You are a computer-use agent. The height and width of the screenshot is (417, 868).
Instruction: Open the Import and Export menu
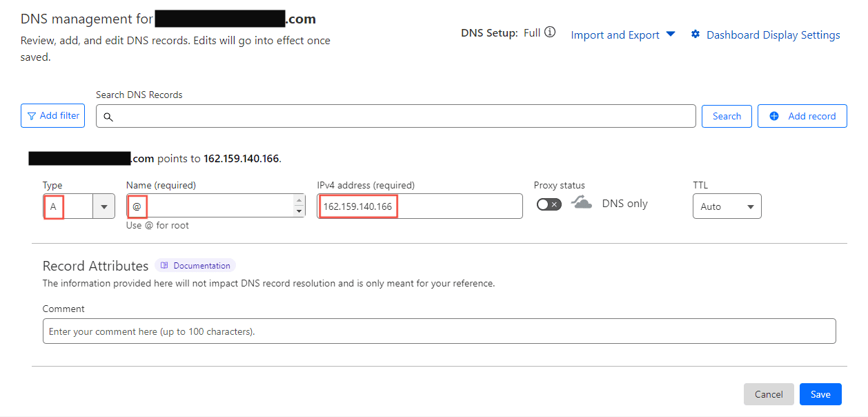point(622,35)
